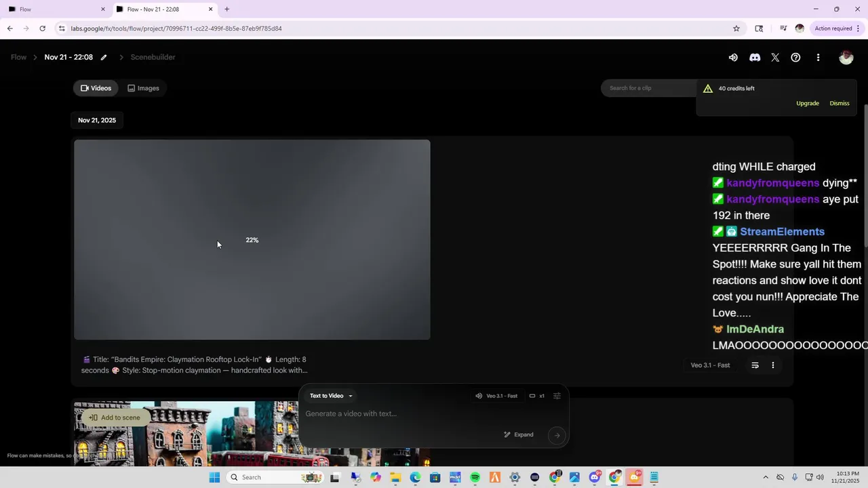The width and height of the screenshot is (868, 488).
Task: Click the Chrome address bar URL
Action: point(176,28)
